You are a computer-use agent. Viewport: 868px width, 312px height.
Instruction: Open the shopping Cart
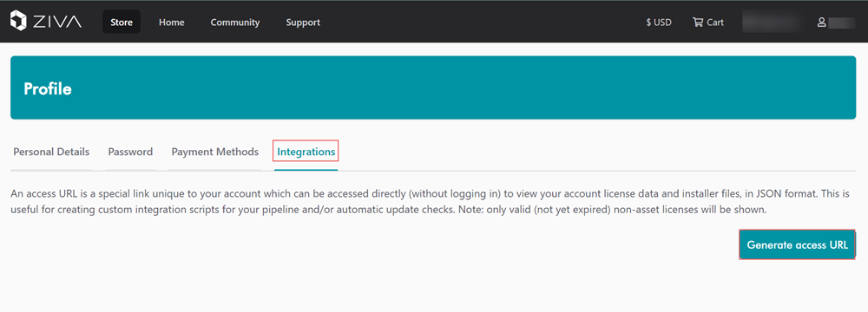(708, 23)
